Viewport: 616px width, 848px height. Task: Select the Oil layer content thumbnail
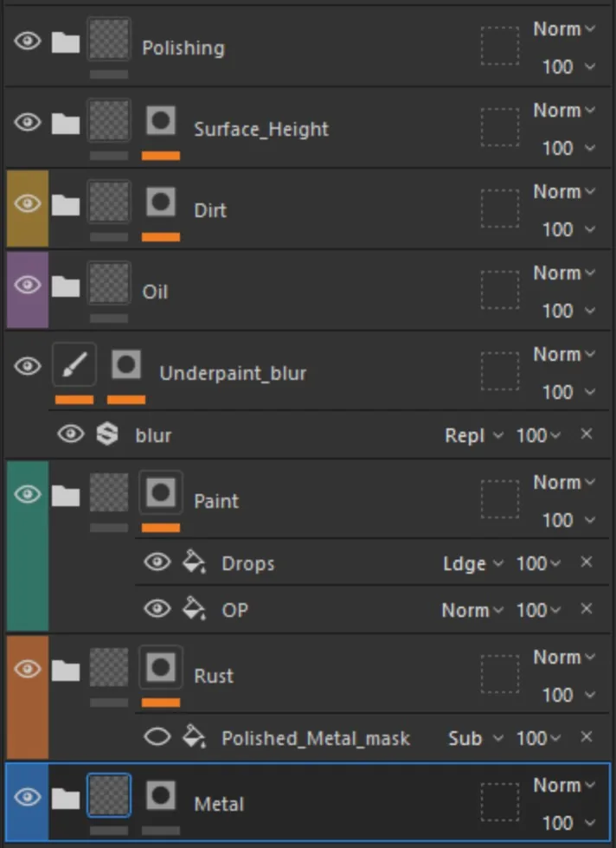click(109, 283)
